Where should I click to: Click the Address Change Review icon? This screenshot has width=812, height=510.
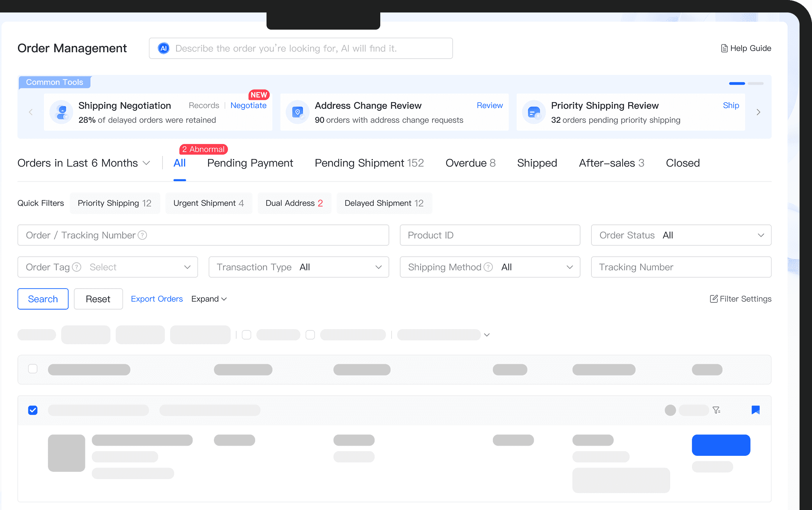point(298,112)
